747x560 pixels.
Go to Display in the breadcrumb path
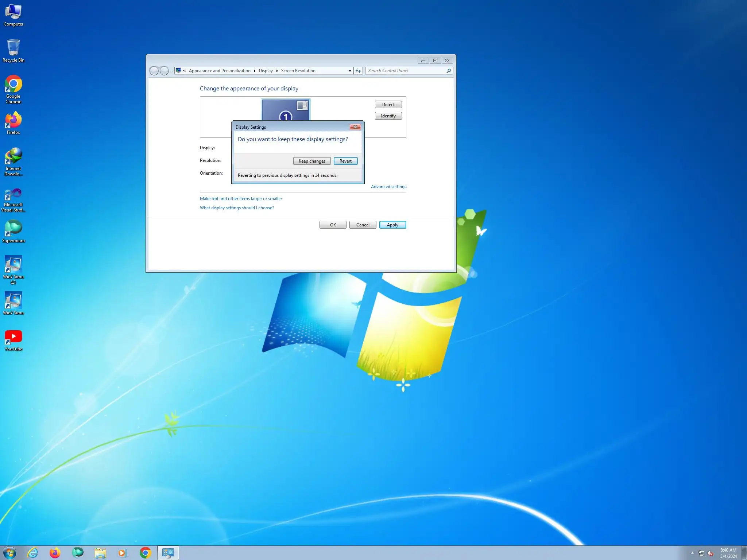[x=266, y=71]
